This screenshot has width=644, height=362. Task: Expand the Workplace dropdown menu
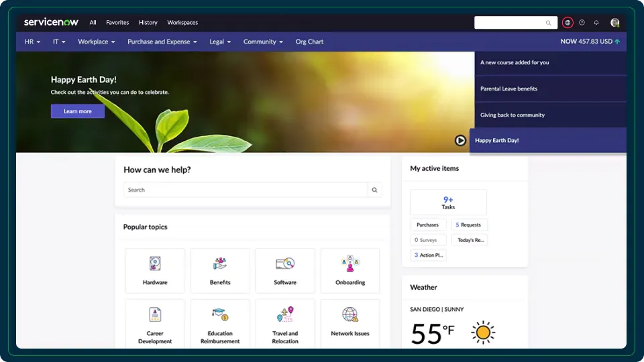[x=96, y=42]
